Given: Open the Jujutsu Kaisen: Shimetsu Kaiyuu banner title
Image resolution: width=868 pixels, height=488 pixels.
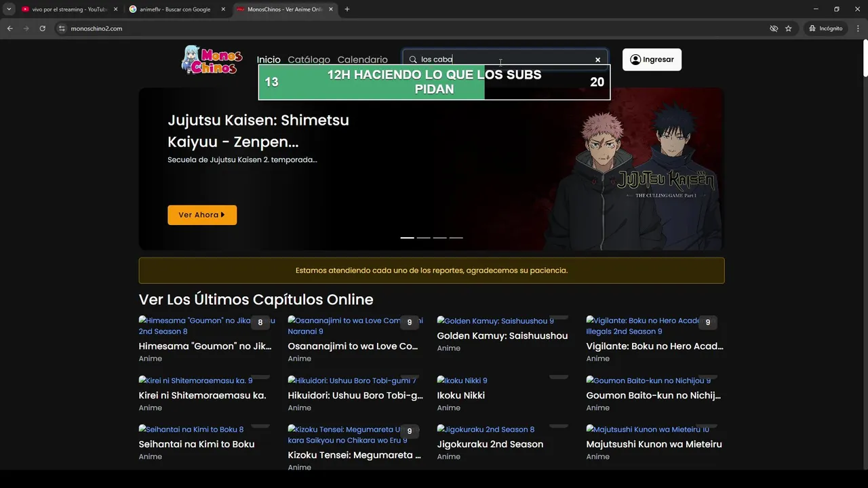Looking at the screenshot, I should click(258, 131).
